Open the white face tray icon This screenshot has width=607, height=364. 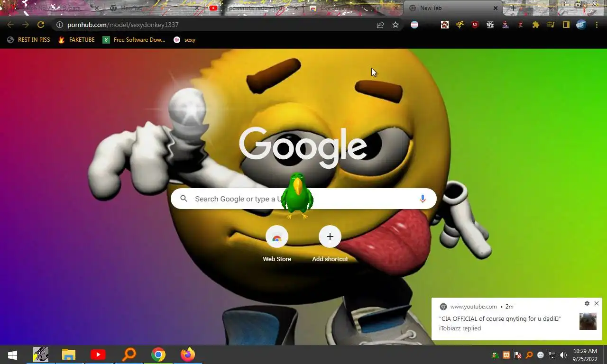point(541,355)
